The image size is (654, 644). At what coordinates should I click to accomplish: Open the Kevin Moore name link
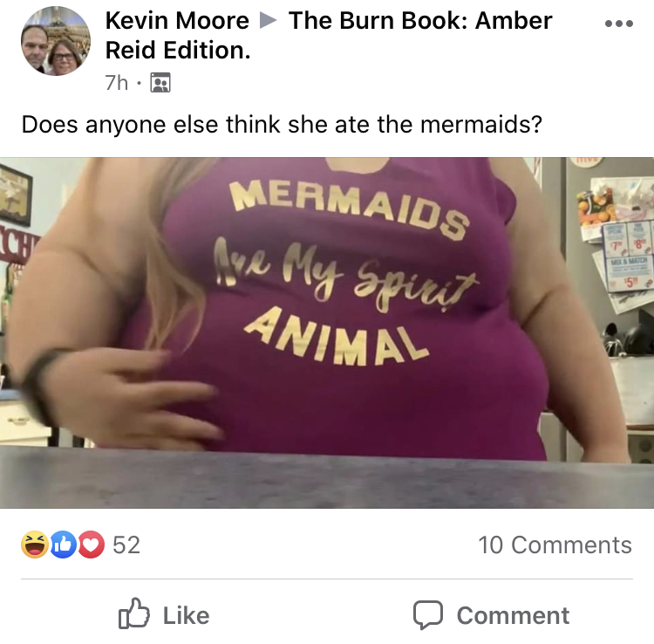[x=177, y=20]
